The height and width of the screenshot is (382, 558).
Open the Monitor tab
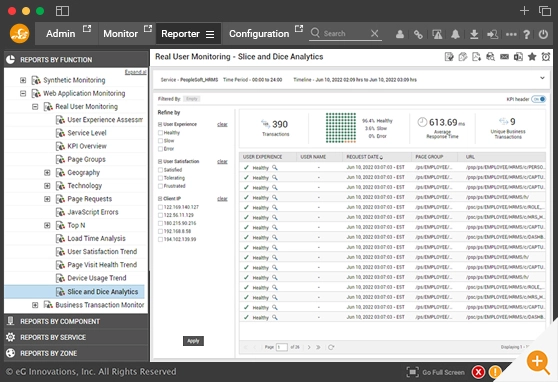(x=120, y=34)
